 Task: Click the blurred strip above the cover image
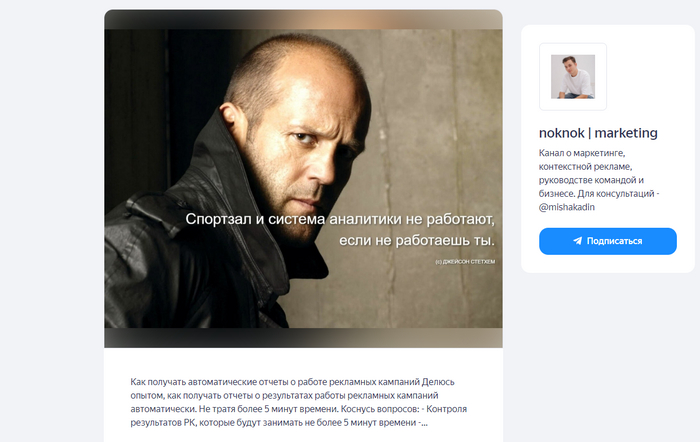[303, 20]
